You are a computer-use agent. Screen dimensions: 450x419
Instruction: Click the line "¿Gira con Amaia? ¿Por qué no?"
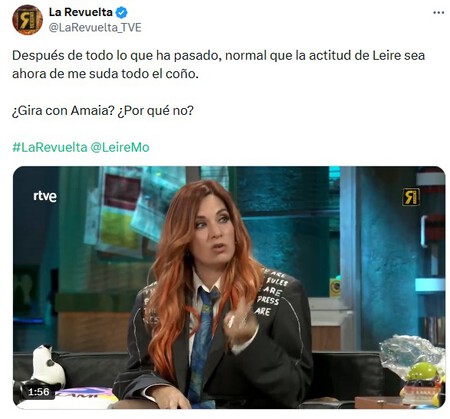pos(103,110)
